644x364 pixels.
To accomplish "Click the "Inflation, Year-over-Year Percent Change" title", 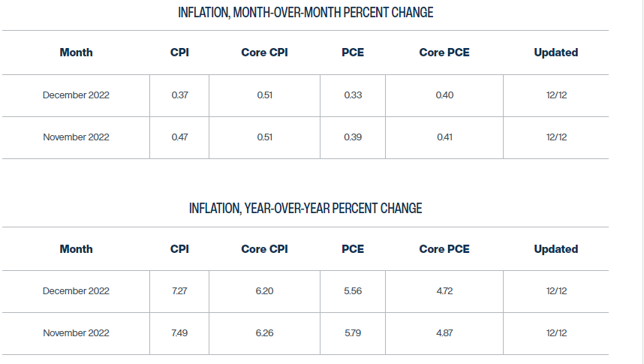I will point(305,208).
